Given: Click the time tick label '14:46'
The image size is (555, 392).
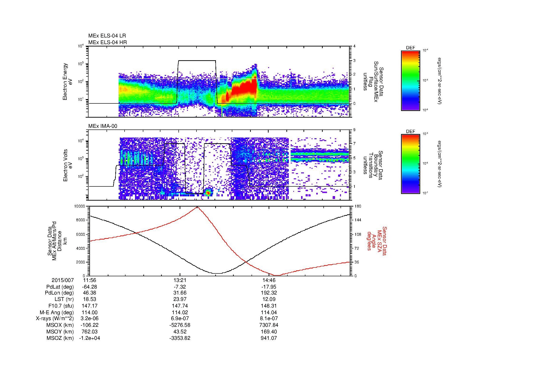Looking at the screenshot, I should 269,280.
